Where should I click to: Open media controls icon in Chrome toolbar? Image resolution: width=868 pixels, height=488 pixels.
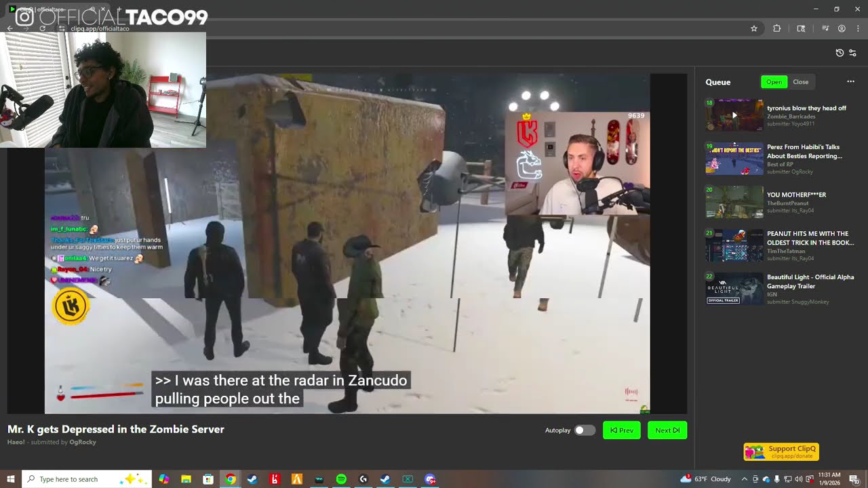825,28
